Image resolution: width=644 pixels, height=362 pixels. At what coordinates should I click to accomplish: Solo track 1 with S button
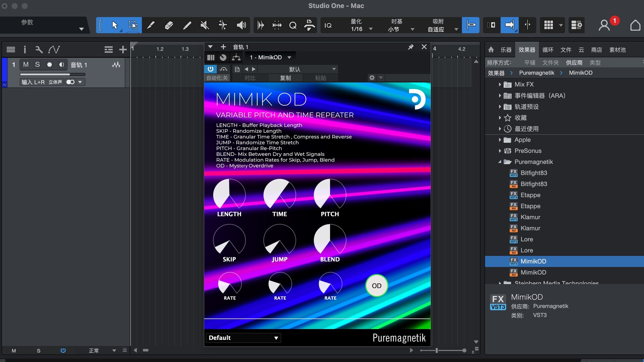[x=38, y=65]
